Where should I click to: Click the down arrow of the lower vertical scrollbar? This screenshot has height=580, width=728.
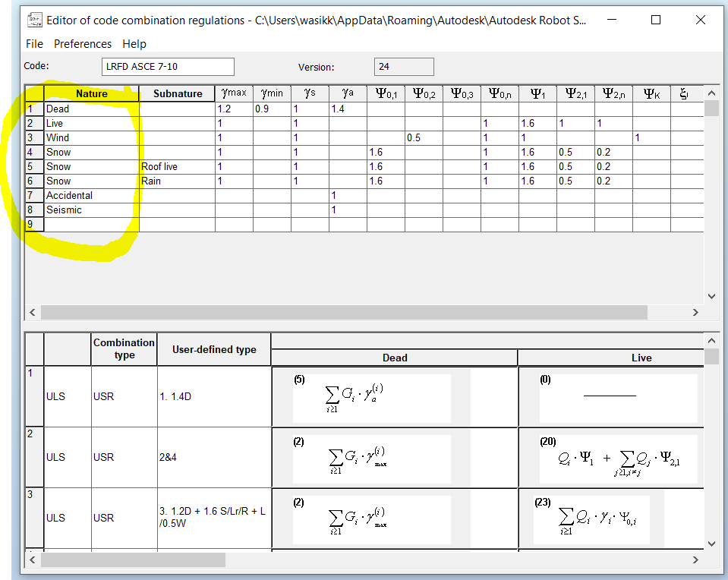tap(711, 543)
